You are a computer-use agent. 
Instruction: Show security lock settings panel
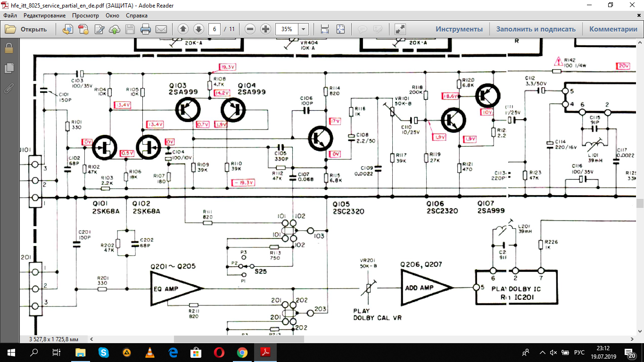pos(8,49)
